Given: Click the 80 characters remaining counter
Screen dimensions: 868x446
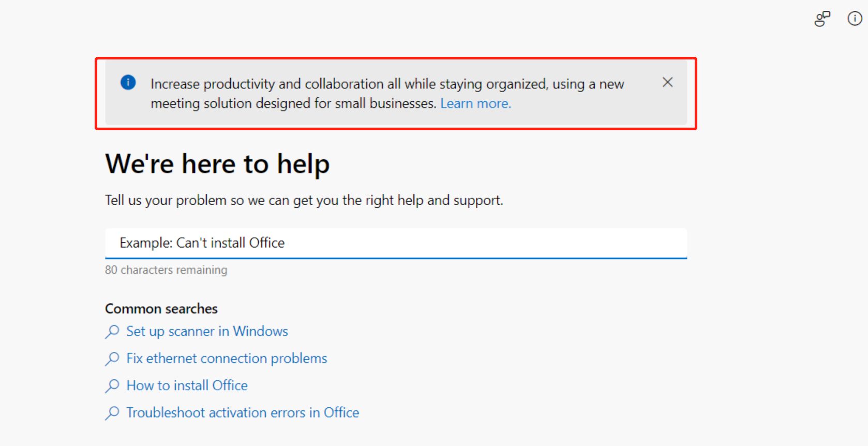Looking at the screenshot, I should pos(166,270).
